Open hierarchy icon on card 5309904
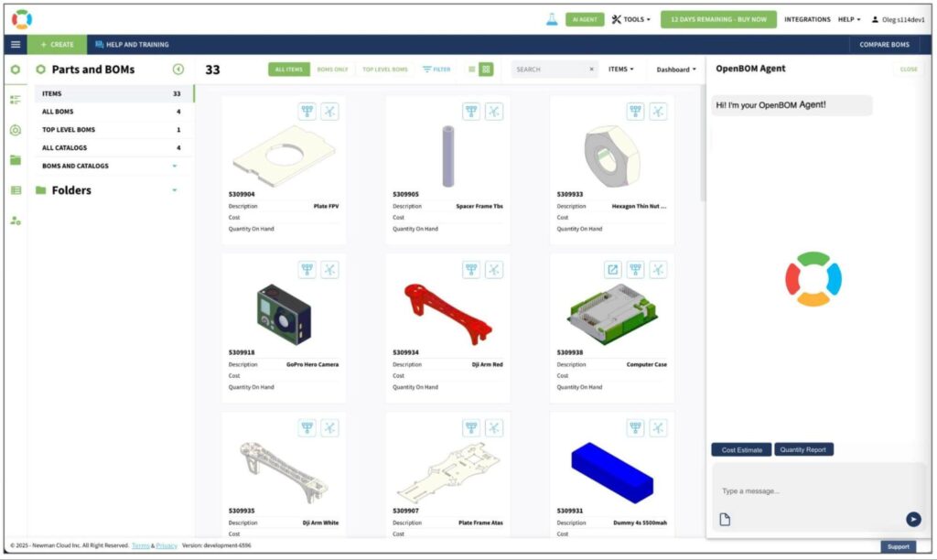The height and width of the screenshot is (560, 937). 307,111
